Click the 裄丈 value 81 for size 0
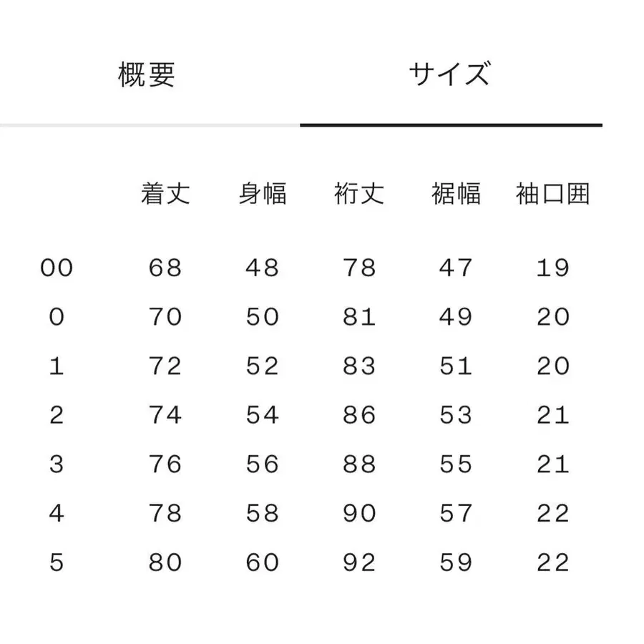 (x=359, y=317)
